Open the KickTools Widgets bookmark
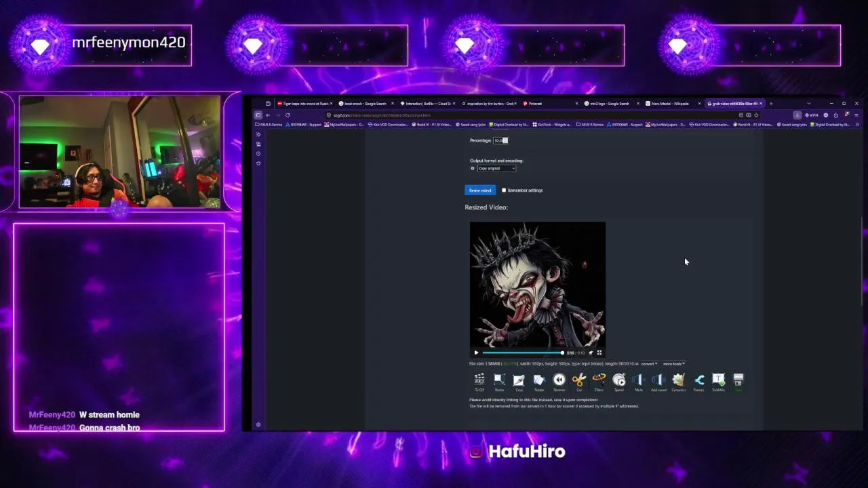The height and width of the screenshot is (488, 868). (x=553, y=125)
